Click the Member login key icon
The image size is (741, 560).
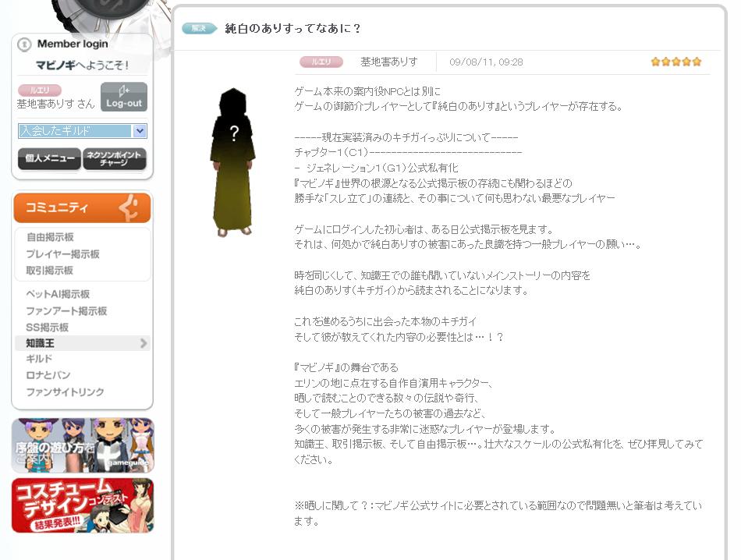(24, 44)
